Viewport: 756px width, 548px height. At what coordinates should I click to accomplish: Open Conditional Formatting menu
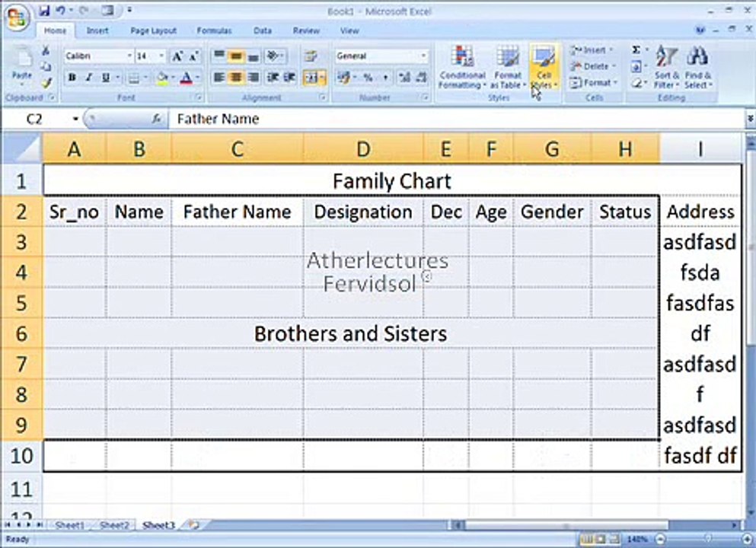[462, 68]
